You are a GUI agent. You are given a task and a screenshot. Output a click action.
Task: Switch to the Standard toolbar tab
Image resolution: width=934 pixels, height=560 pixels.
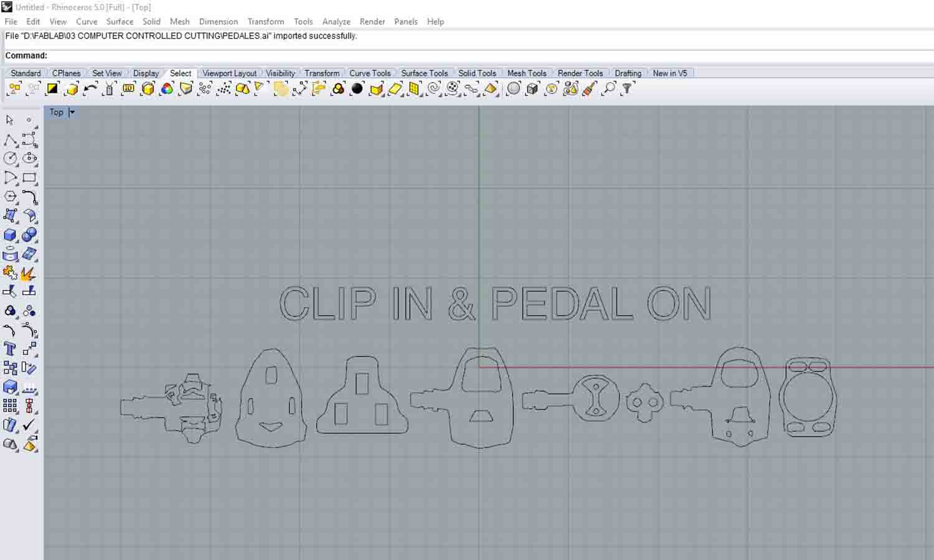pos(26,73)
